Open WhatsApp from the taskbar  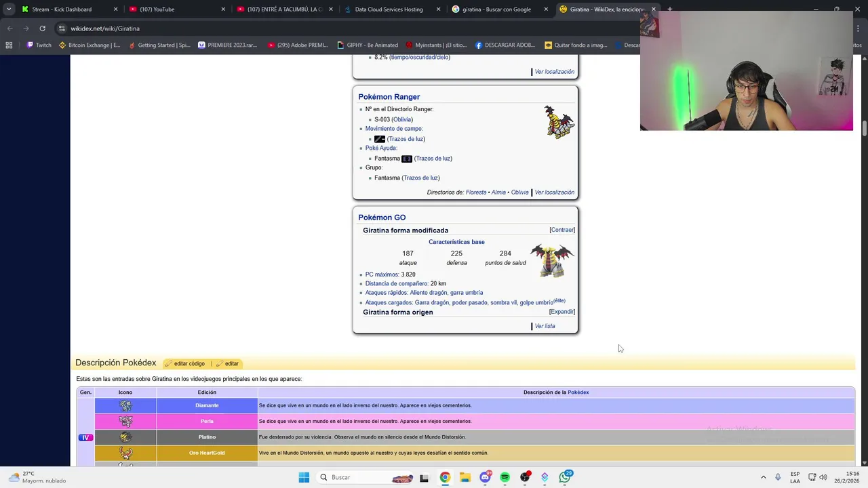[x=565, y=477]
